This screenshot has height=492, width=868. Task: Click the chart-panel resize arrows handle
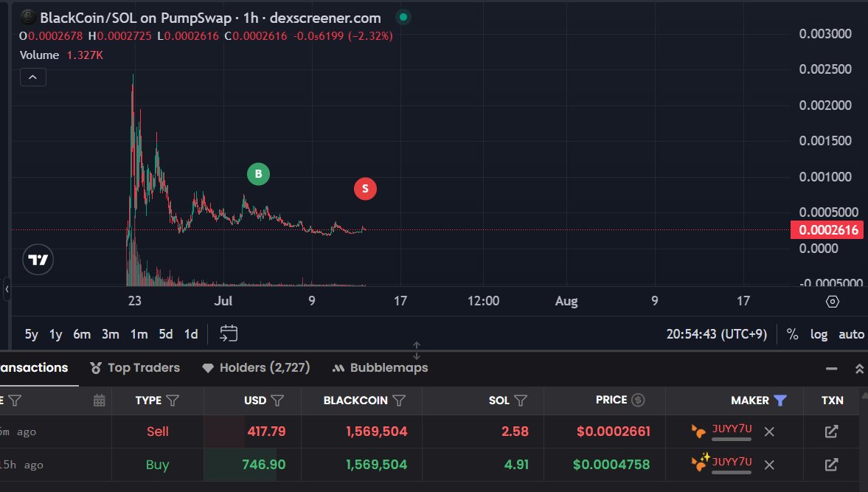point(416,350)
